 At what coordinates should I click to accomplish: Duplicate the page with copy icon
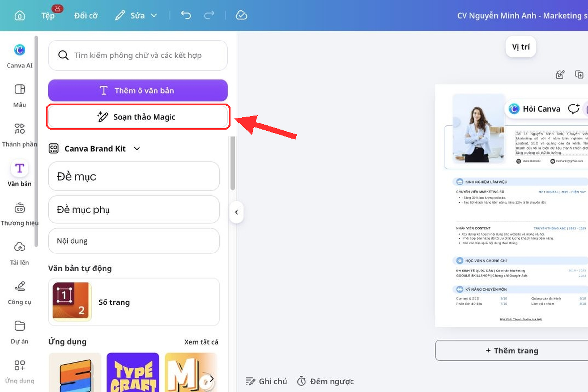tap(579, 74)
